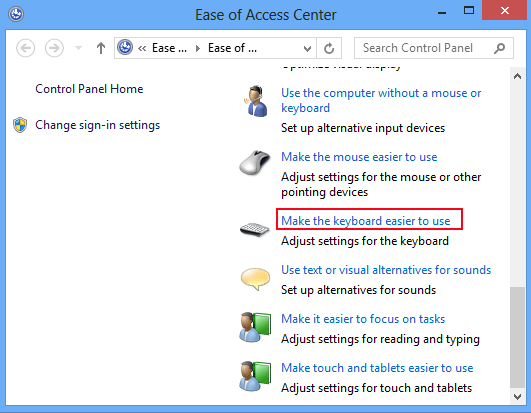The height and width of the screenshot is (413, 531).
Task: Maximize the Ease of Access Center window
Action: [469, 10]
